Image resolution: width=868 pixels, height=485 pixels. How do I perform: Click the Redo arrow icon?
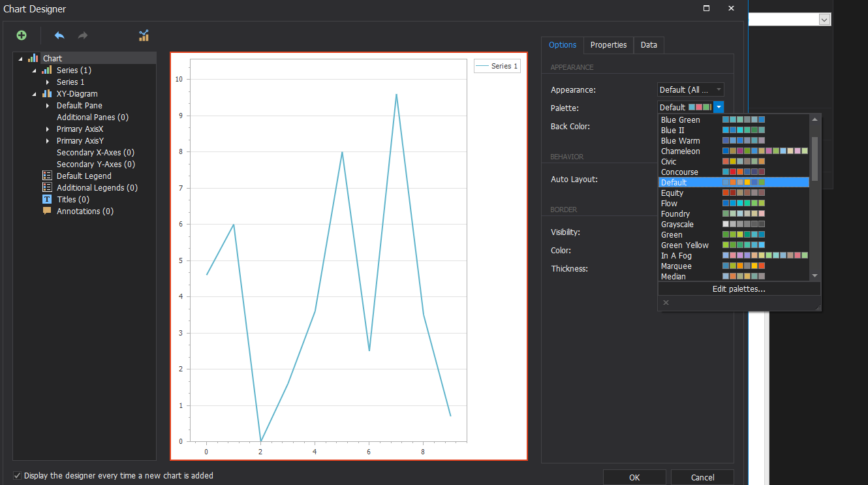83,36
